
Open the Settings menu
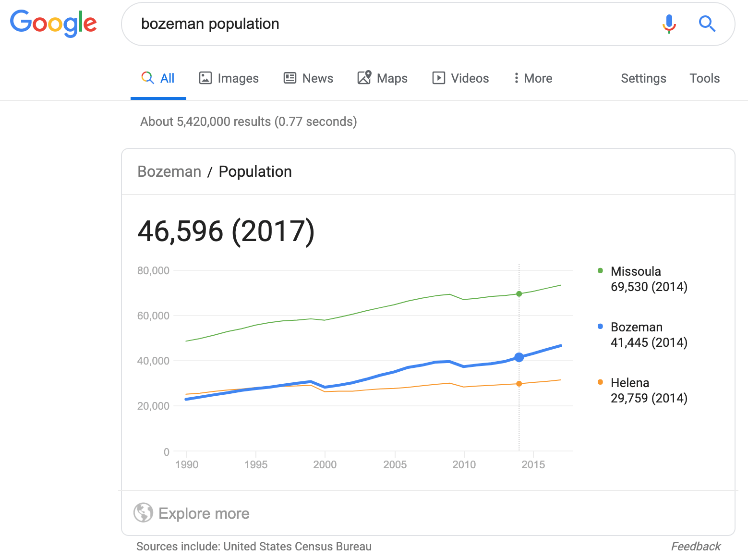coord(643,78)
